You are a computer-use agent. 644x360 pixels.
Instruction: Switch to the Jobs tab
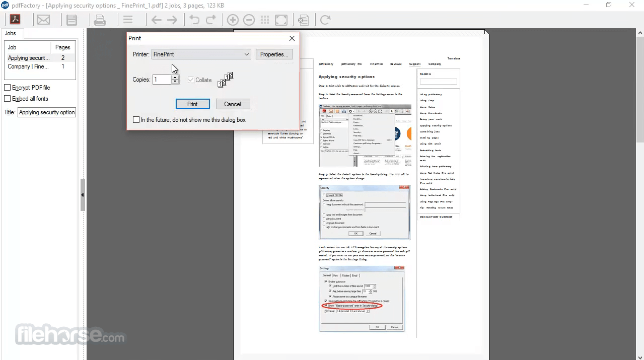tap(11, 33)
